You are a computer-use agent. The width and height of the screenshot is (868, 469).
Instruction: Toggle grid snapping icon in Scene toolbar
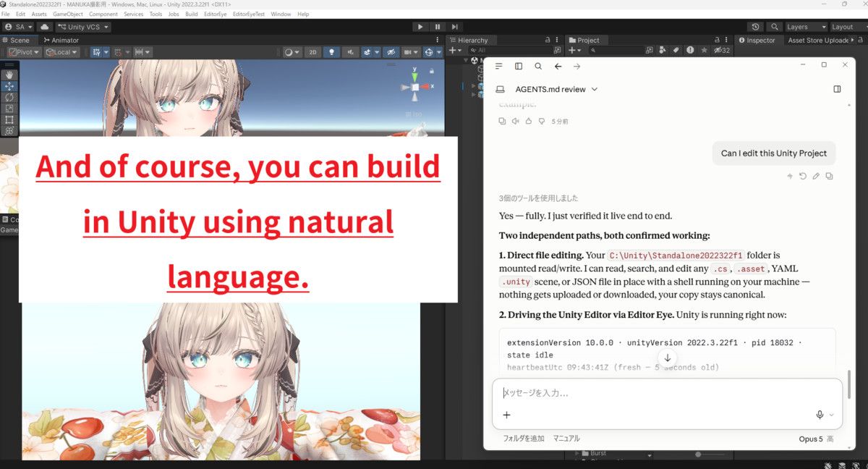119,52
